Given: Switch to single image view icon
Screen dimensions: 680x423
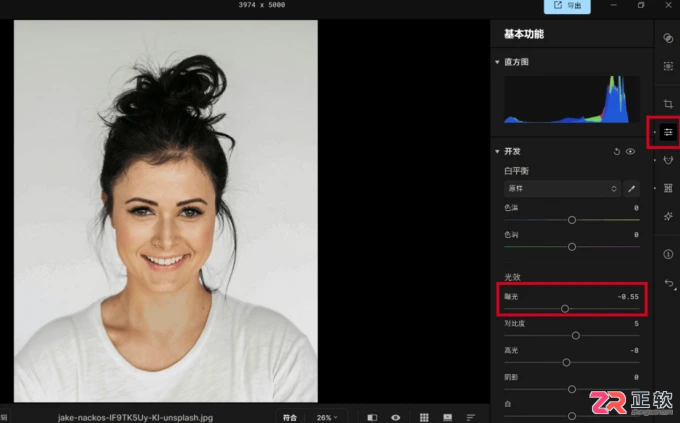Looking at the screenshot, I should (x=448, y=417).
